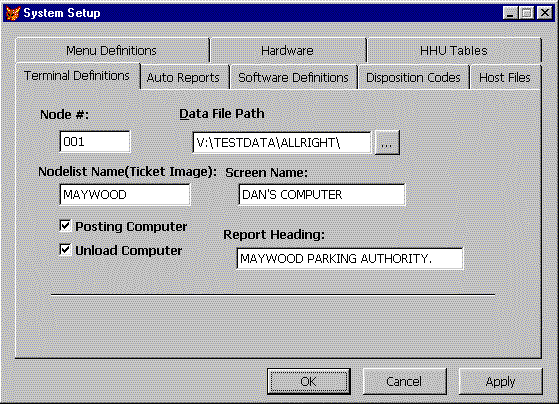This screenshot has width=559, height=404.
Task: Open the Disposition Codes tab
Action: [413, 77]
